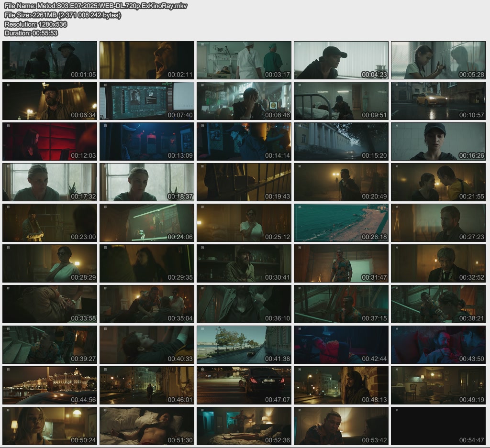Select the night palace thumbnail at 00:44:56

(50, 385)
